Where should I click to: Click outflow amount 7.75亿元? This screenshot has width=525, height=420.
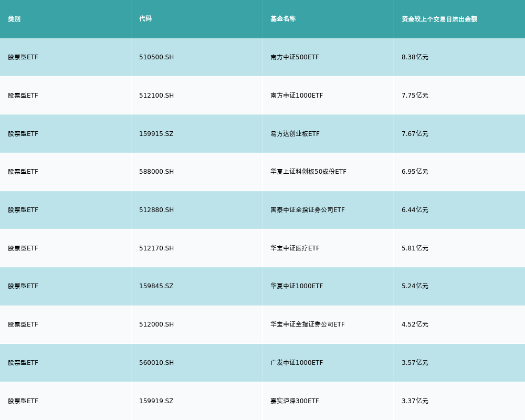[x=415, y=96]
